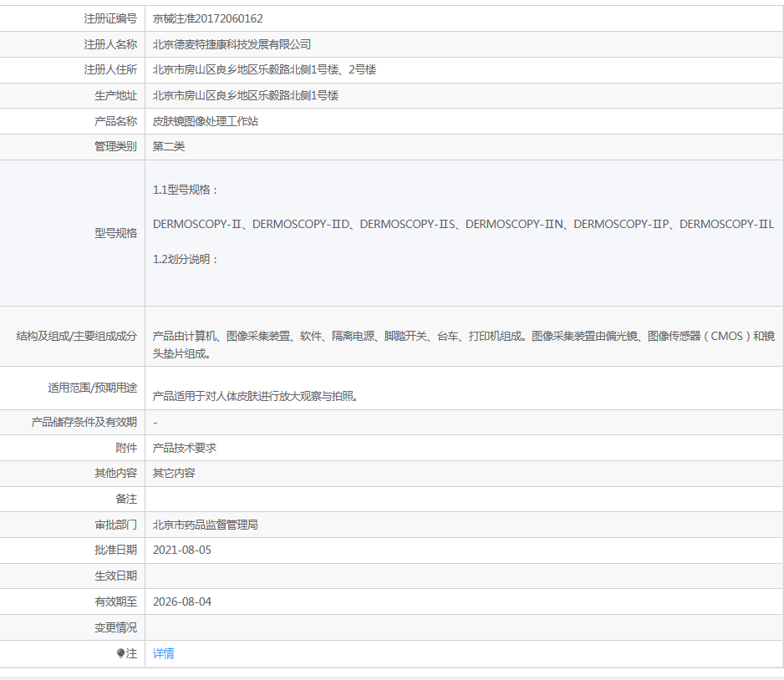Click registration number 京械注准20172060162
Image resolution: width=784 pixels, height=680 pixels.
click(x=207, y=18)
